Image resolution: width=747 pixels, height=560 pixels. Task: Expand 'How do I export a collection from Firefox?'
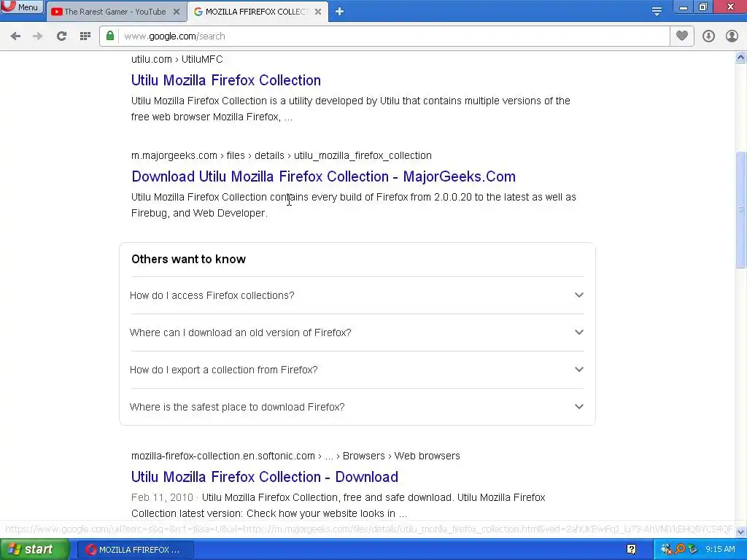[357, 370]
